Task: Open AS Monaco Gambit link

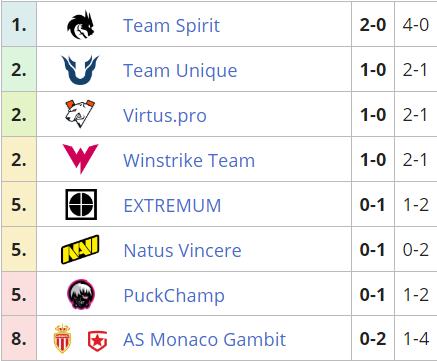Action: pos(205,340)
